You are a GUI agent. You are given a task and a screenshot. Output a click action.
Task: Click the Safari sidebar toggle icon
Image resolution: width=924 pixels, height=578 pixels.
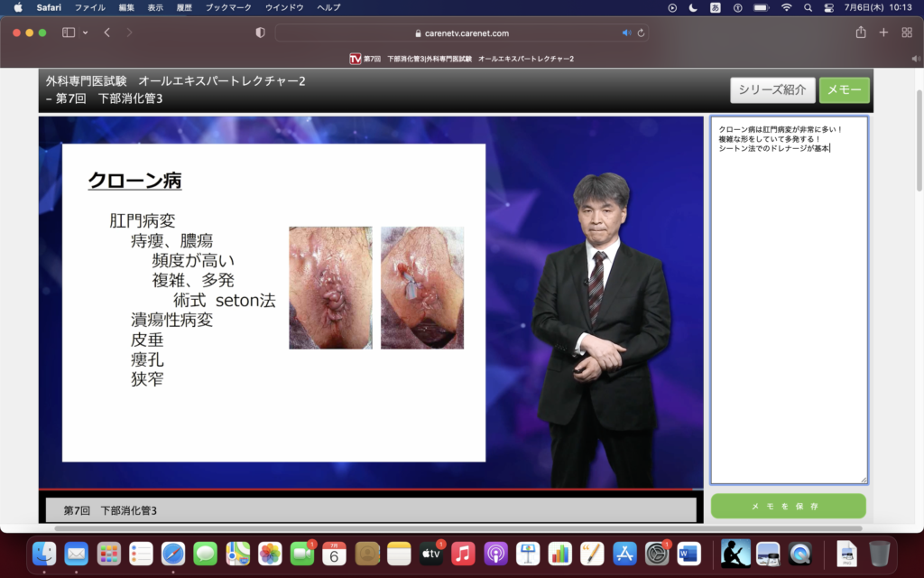69,33
